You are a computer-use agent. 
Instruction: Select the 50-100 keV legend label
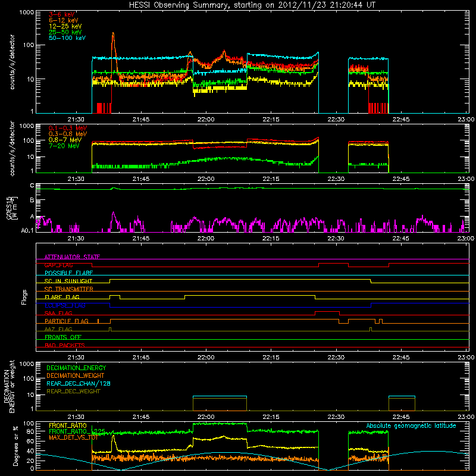(67, 38)
